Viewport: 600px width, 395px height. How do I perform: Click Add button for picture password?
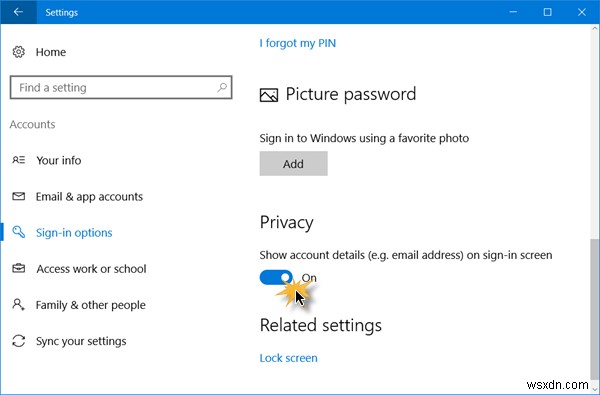pyautogui.click(x=293, y=163)
